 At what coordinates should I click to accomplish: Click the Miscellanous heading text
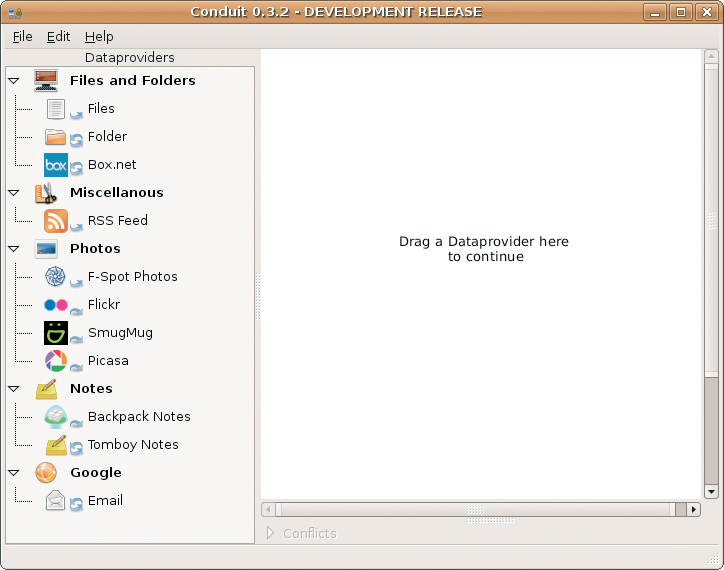coord(117,193)
